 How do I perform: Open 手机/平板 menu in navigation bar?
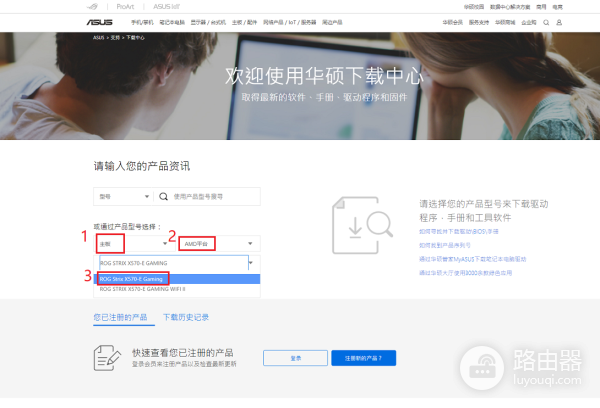coord(144,21)
